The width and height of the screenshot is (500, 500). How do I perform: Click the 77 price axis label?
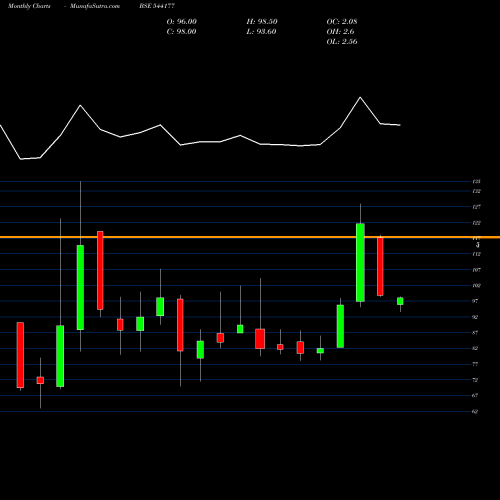[475, 364]
